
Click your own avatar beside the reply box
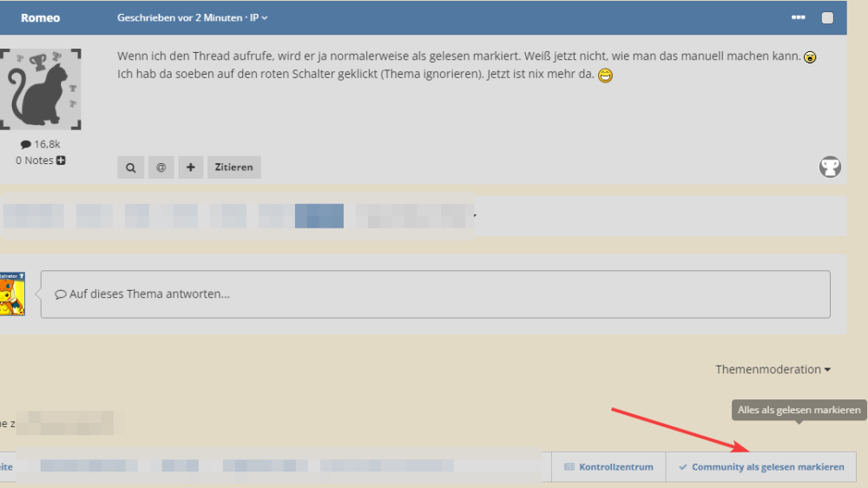12,293
